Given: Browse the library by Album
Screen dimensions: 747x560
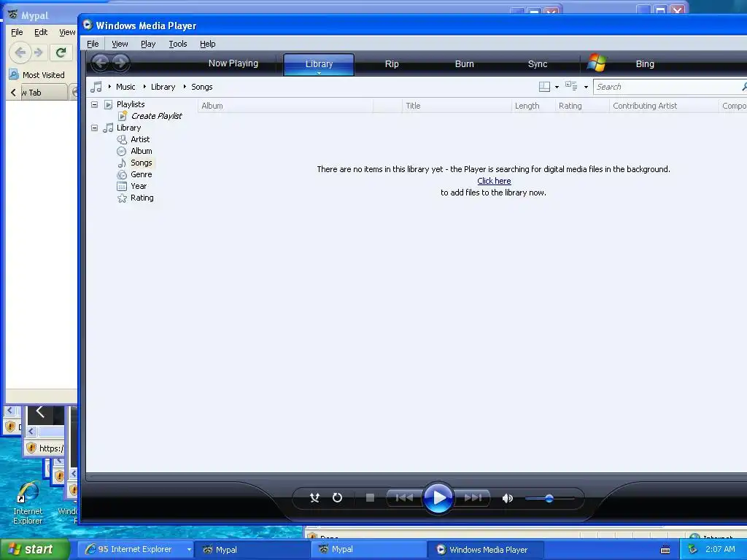Looking at the screenshot, I should (x=141, y=151).
